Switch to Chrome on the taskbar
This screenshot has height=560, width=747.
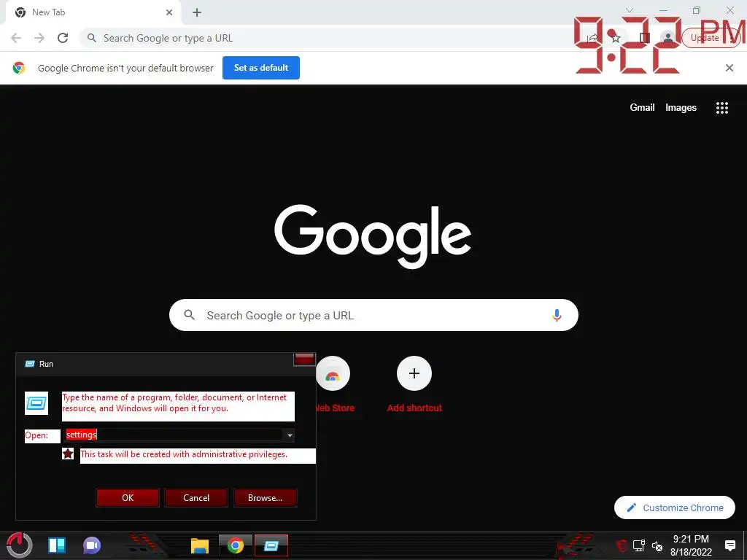236,545
